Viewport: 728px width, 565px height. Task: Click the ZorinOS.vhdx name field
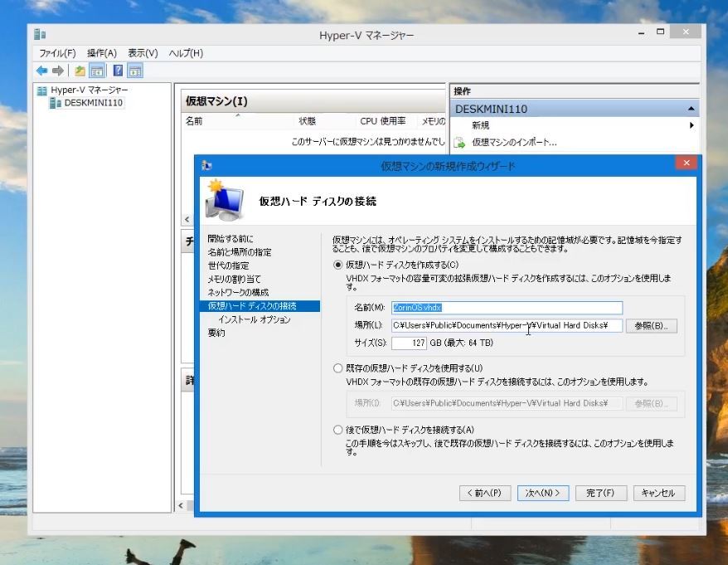(x=506, y=308)
